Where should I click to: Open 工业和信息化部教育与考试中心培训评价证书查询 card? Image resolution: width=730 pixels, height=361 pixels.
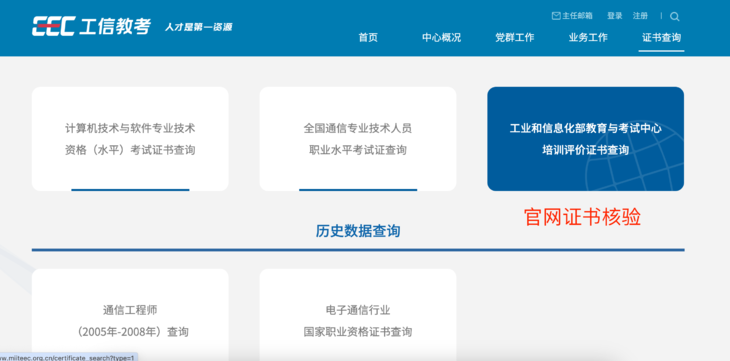click(585, 139)
